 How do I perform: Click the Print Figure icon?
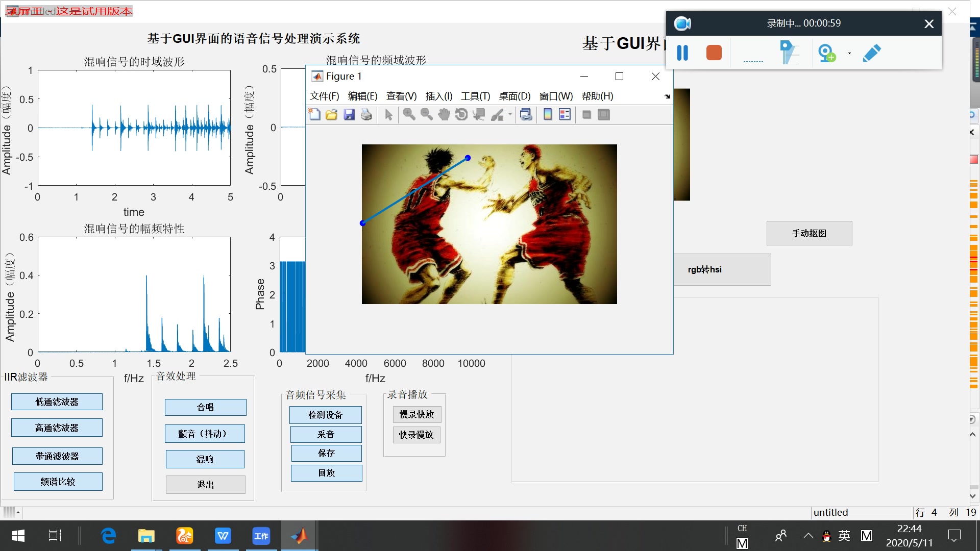coord(366,114)
